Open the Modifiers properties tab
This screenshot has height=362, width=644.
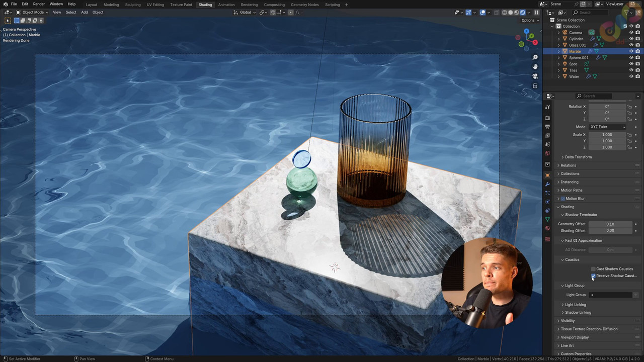coord(547,184)
